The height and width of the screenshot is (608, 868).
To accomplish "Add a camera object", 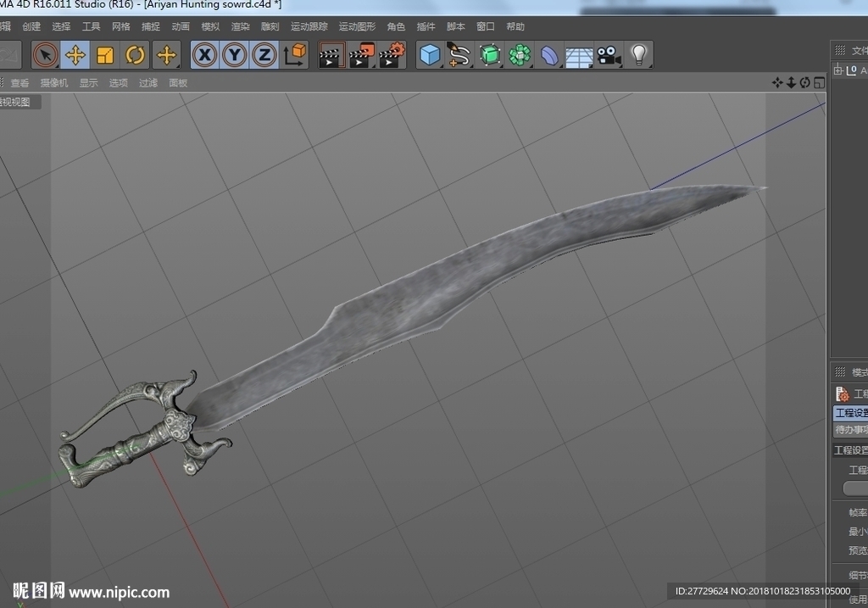I will pos(609,55).
